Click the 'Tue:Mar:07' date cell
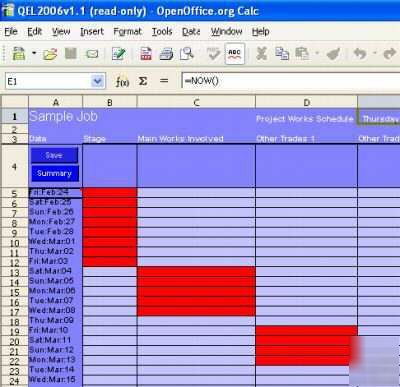The image size is (400, 387). pos(56,301)
